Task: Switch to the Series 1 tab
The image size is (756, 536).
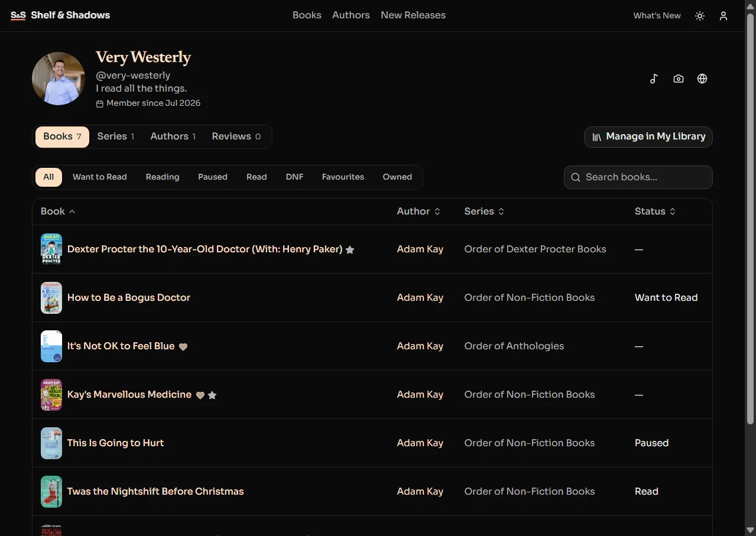Action: coord(116,137)
